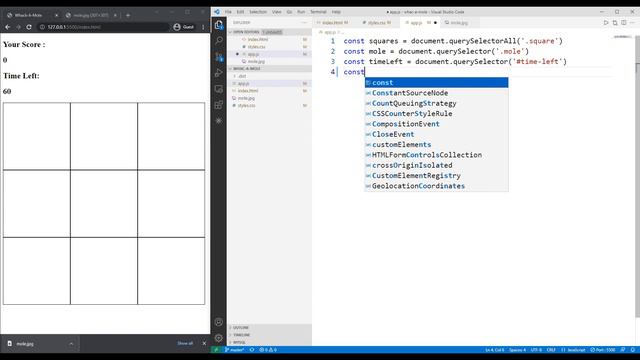Click the feedback icon in the status bar
The image size is (640, 360).
click(623, 350)
